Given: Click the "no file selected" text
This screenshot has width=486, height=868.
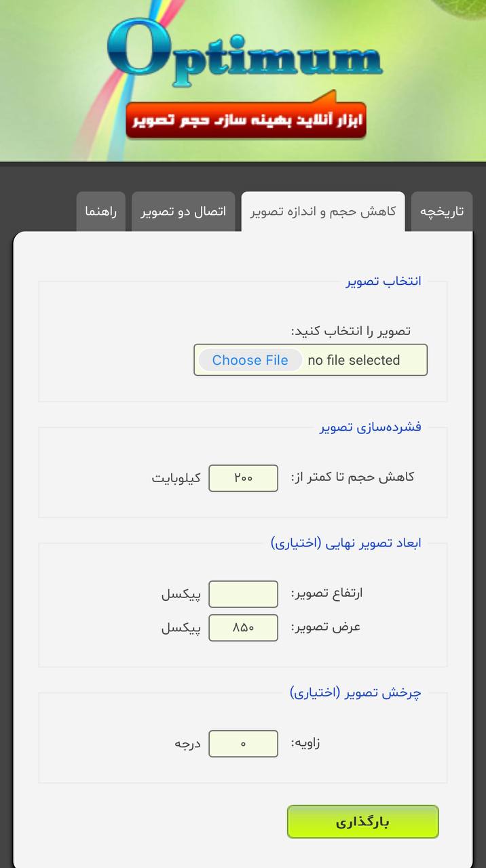Looking at the screenshot, I should [354, 360].
